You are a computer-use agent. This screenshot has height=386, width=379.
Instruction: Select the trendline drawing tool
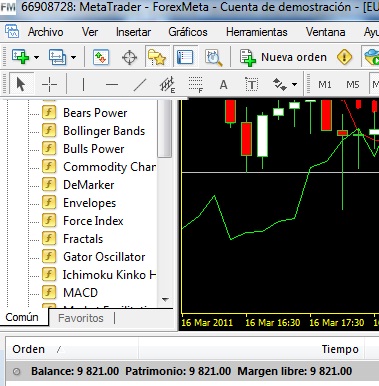(x=140, y=84)
